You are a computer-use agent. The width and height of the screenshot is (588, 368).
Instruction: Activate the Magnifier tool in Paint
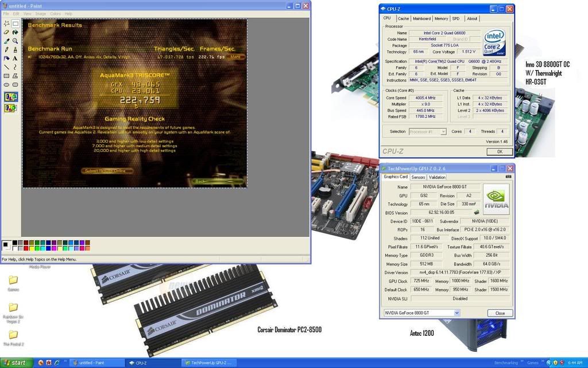coord(16,41)
